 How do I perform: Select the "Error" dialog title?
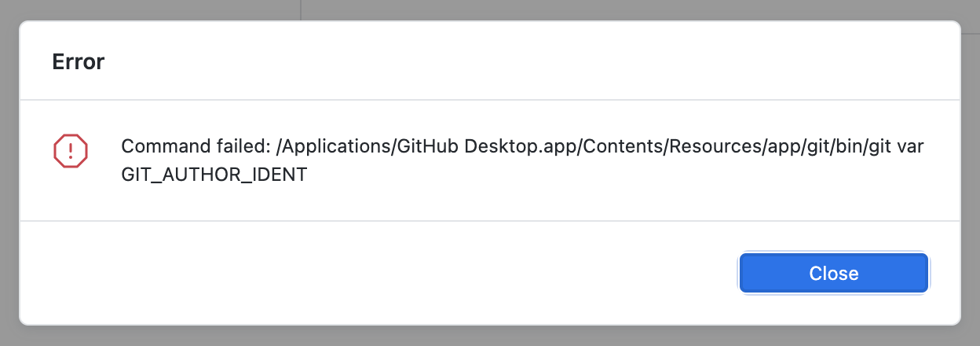point(79,62)
